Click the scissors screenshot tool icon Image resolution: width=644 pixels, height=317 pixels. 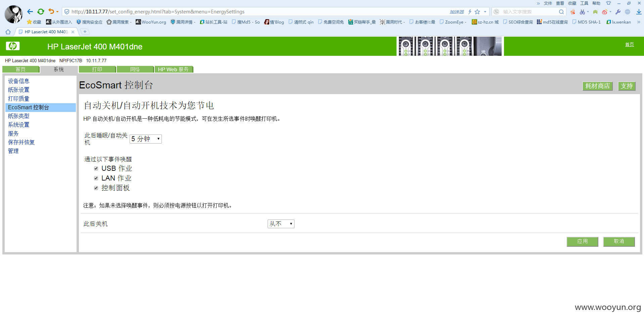(582, 12)
